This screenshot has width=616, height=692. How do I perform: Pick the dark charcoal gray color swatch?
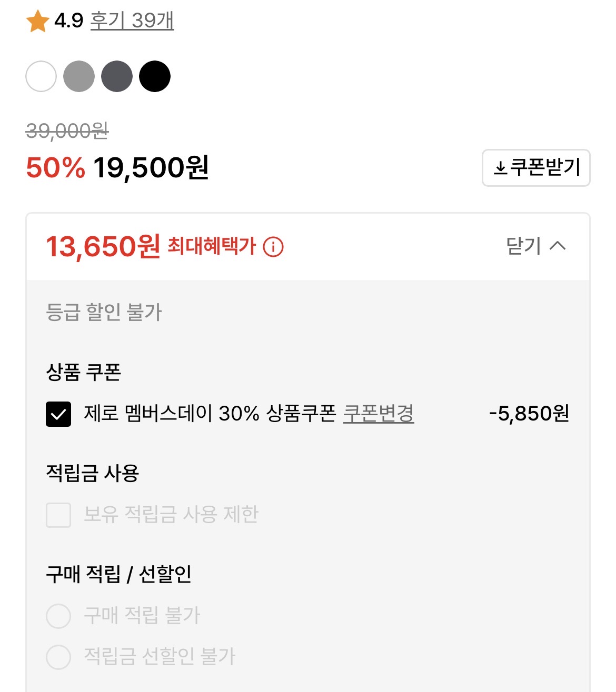click(x=117, y=76)
